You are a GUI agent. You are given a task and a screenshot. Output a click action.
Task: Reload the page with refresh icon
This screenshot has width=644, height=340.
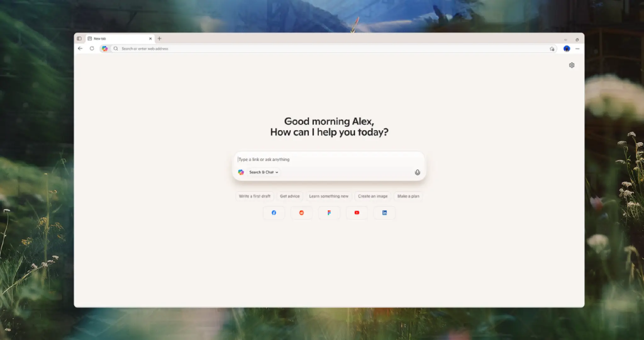[92, 48]
